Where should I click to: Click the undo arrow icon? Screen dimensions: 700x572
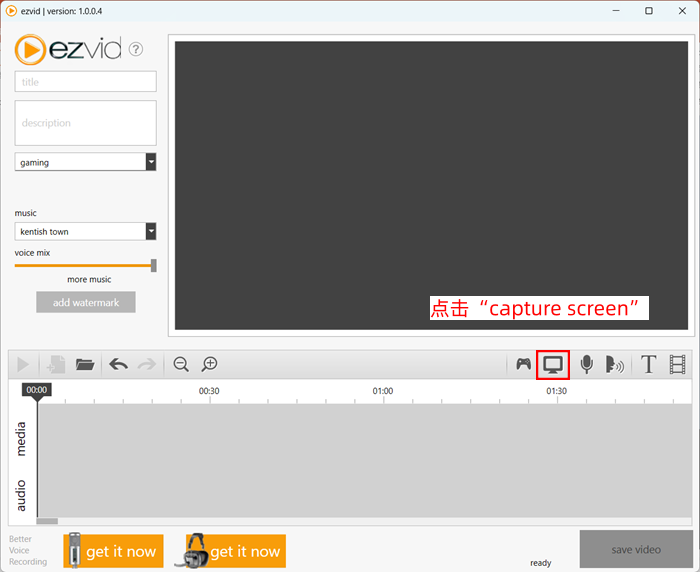(x=118, y=364)
